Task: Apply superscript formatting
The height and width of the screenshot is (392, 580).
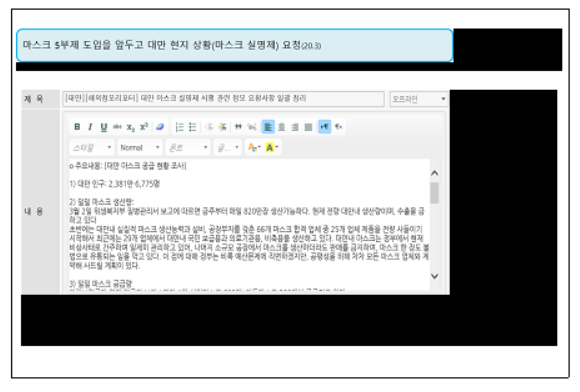Action: click(x=144, y=127)
